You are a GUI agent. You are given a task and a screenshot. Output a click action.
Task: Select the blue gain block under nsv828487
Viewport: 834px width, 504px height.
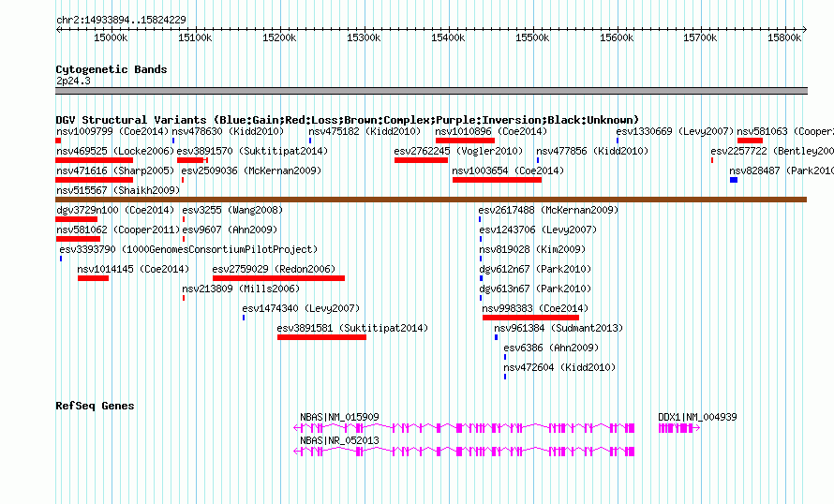(734, 180)
